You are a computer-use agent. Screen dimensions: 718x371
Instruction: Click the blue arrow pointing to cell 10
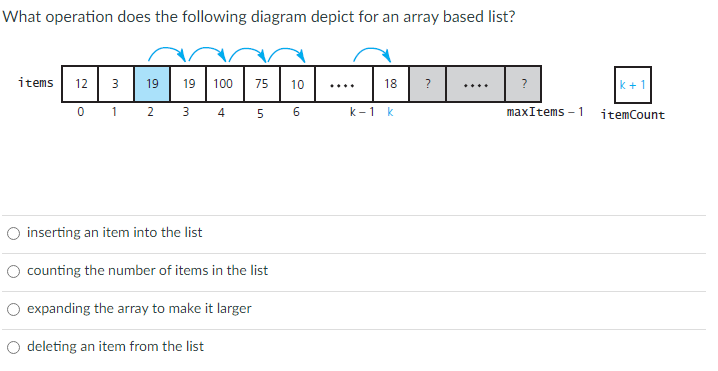tap(287, 54)
